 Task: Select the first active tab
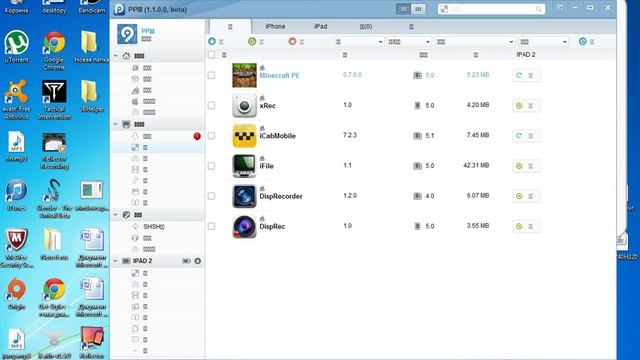click(x=230, y=27)
